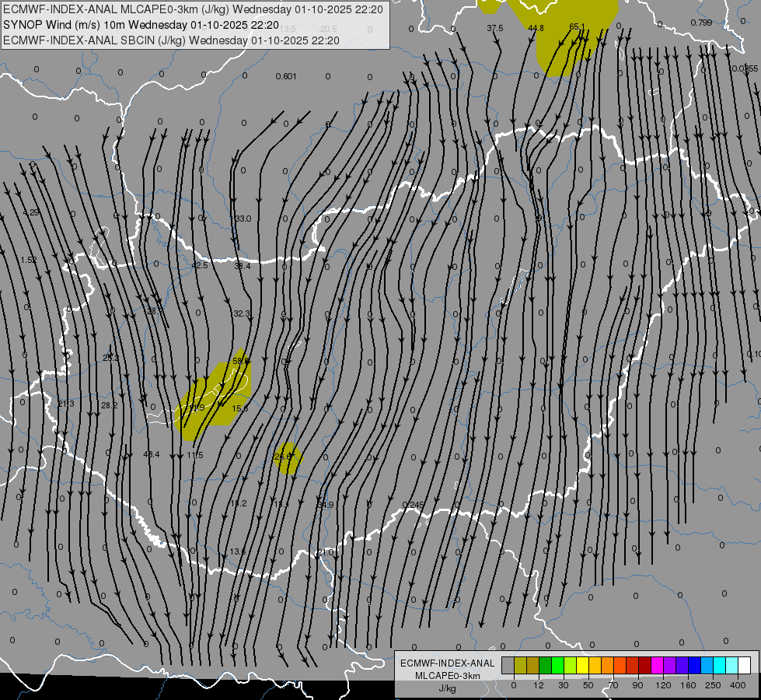Click the 0.245 data value
The height and width of the screenshot is (700, 761).
413,505
